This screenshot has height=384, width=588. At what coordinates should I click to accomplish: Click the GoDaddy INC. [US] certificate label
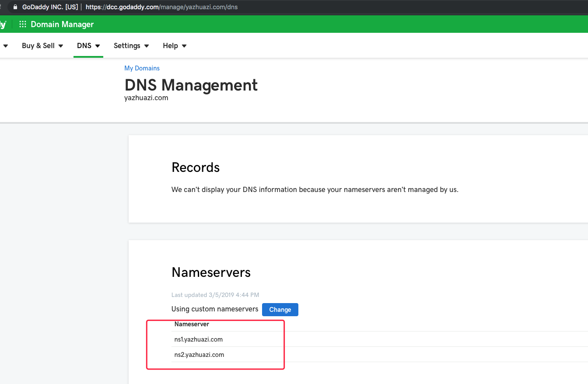tap(50, 7)
